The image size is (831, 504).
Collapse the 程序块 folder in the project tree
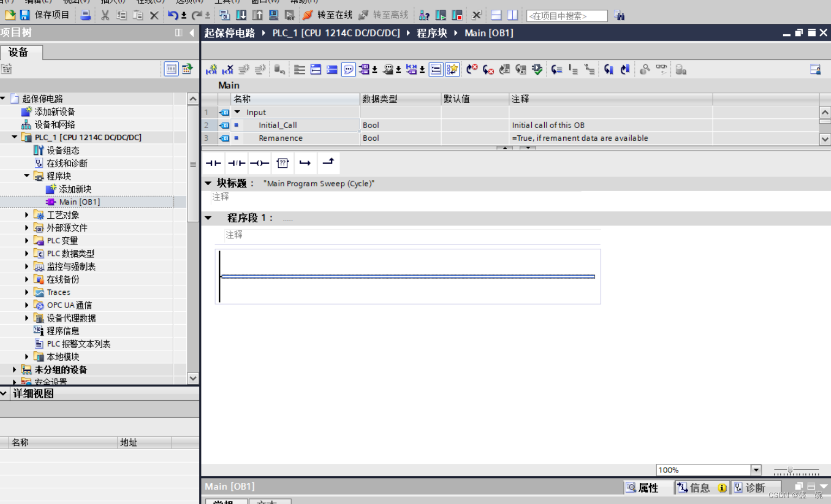[27, 176]
